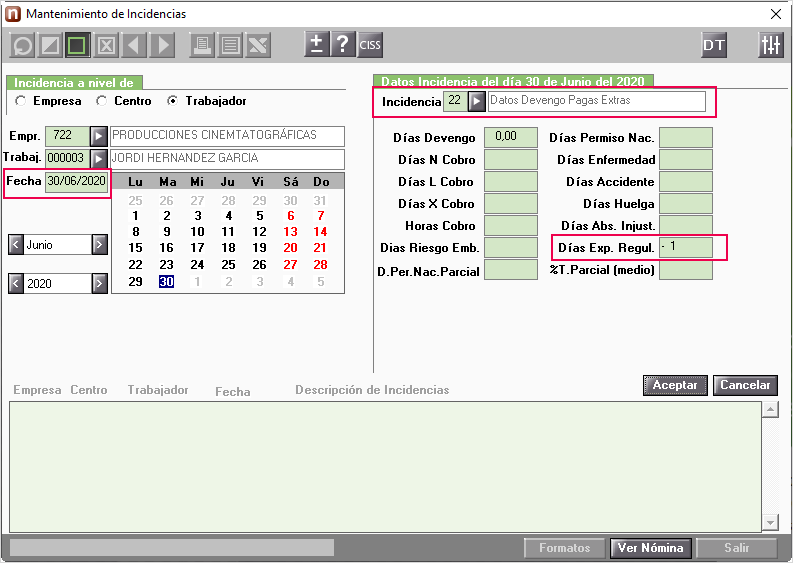Click the Aceptar button
Image resolution: width=793 pixels, height=563 pixels.
point(675,385)
